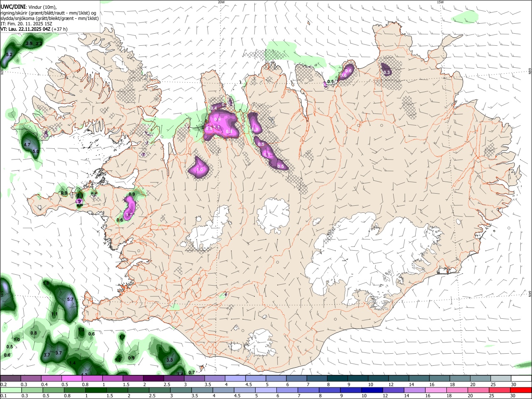This screenshot has height=399, width=532.
Task: Click the 5.0 precipitation value label
Action: (36, 151)
